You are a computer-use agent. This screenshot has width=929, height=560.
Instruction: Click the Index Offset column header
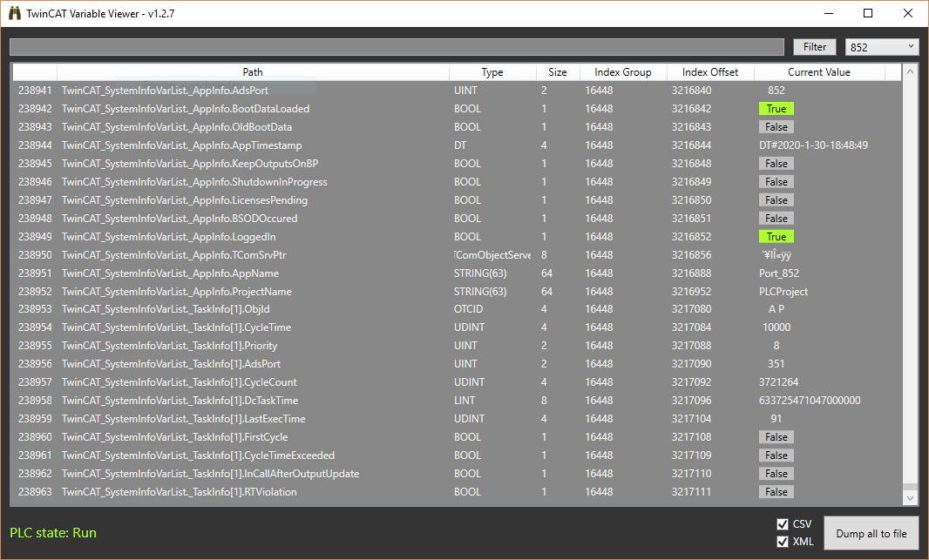point(710,71)
